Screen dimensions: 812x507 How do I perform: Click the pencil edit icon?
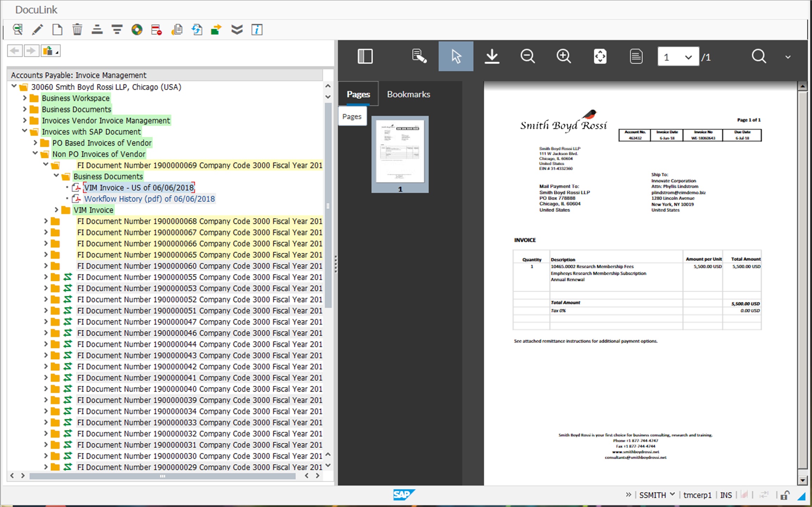pos(37,30)
